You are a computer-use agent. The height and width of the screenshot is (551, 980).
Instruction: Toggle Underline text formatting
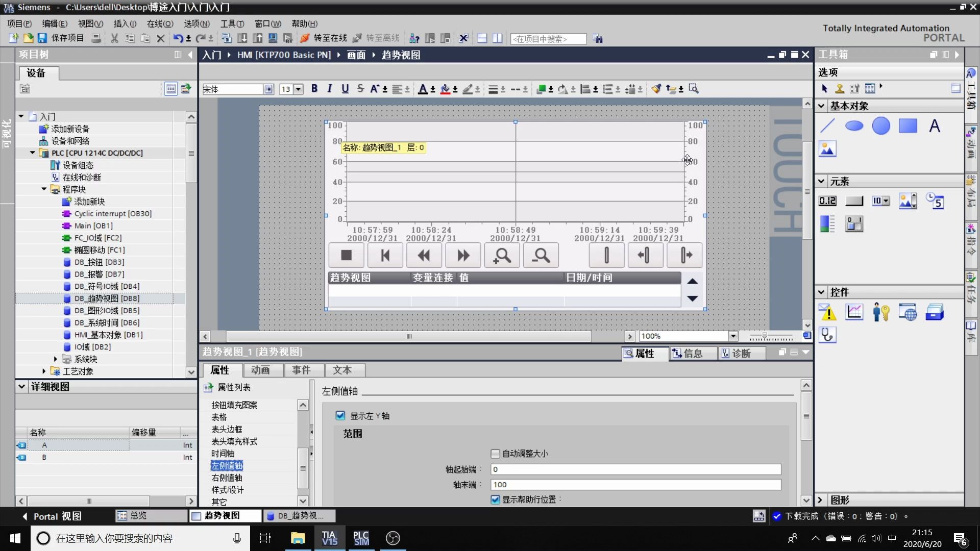[345, 89]
